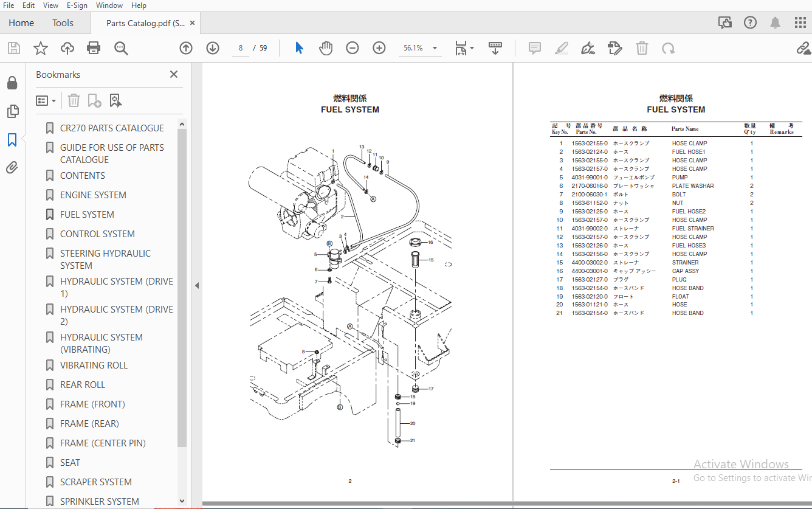Image resolution: width=812 pixels, height=509 pixels.
Task: Select the Parts Catalog.pdf document tab
Action: coord(145,23)
